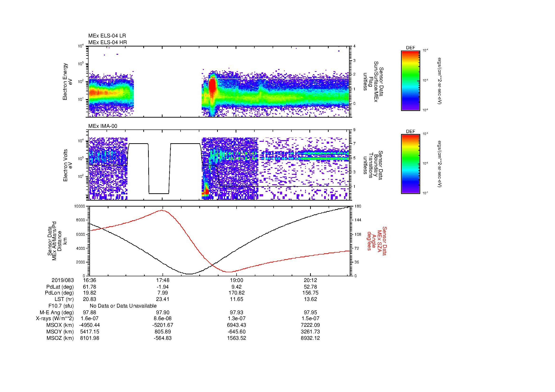Click the 'MEx ELS-04 LR' plot title

107,36
